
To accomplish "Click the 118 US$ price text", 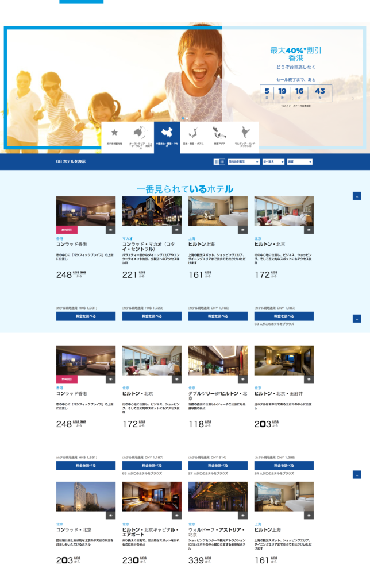I will 200,424.
